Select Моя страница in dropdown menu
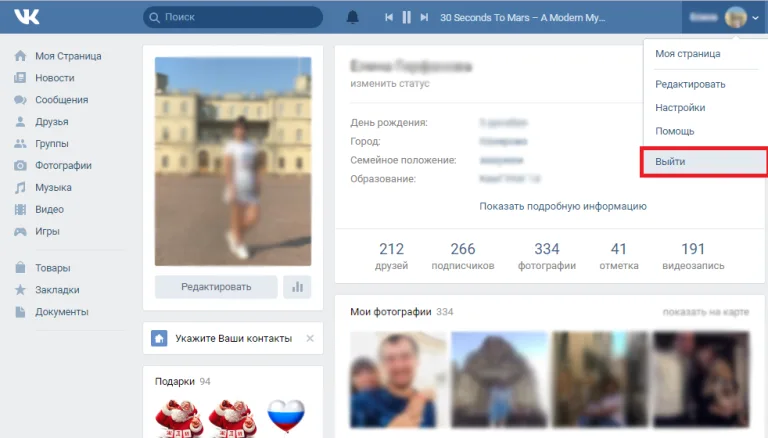The width and height of the screenshot is (768, 438). tap(688, 54)
